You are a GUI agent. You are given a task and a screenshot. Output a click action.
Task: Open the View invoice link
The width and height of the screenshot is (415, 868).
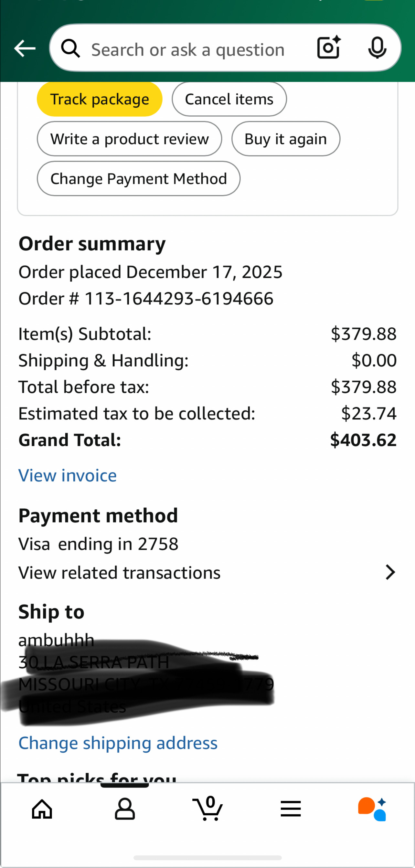click(x=68, y=475)
